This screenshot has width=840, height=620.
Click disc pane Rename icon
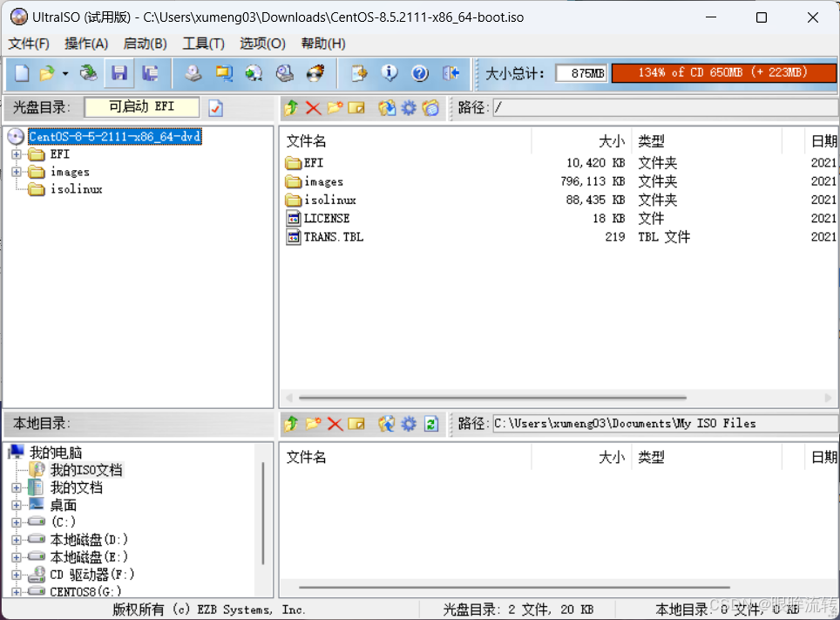pos(356,108)
